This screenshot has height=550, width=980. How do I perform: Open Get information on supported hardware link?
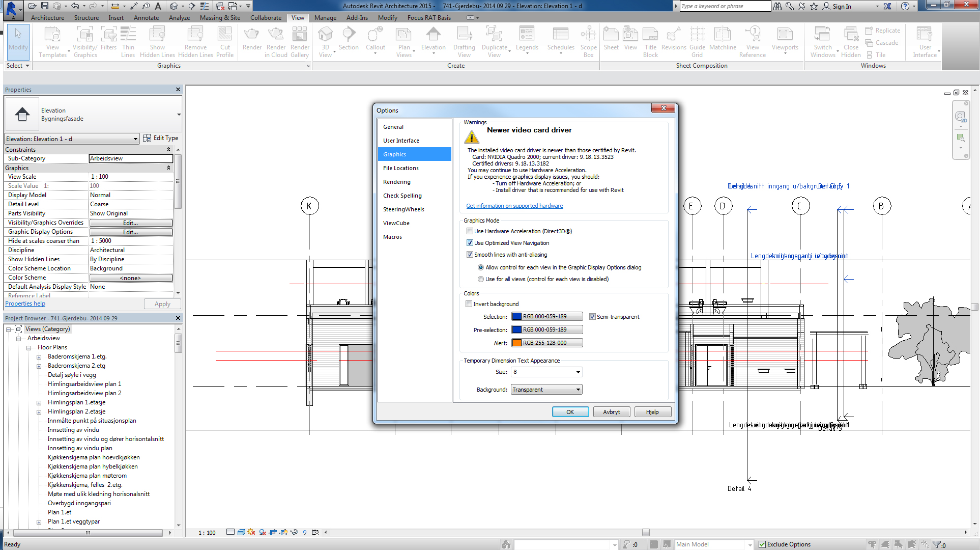point(514,206)
